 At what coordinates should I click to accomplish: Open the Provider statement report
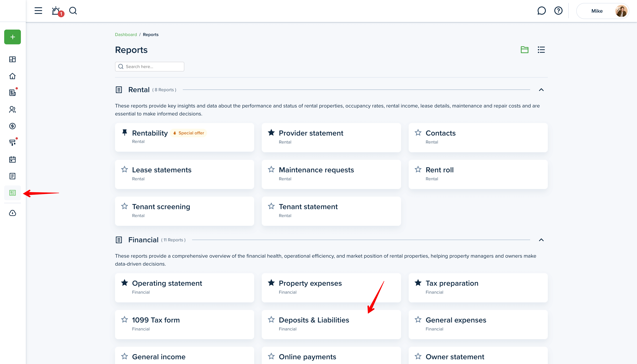(x=331, y=137)
